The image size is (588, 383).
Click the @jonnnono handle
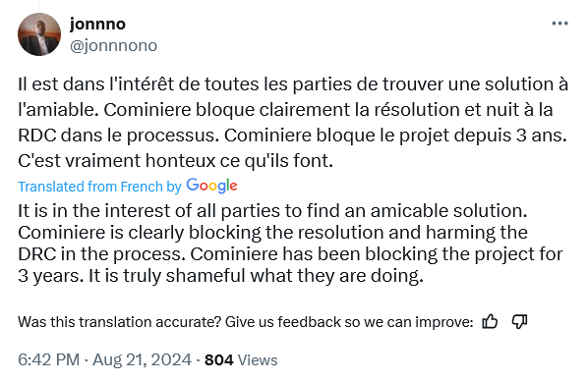pos(114,46)
